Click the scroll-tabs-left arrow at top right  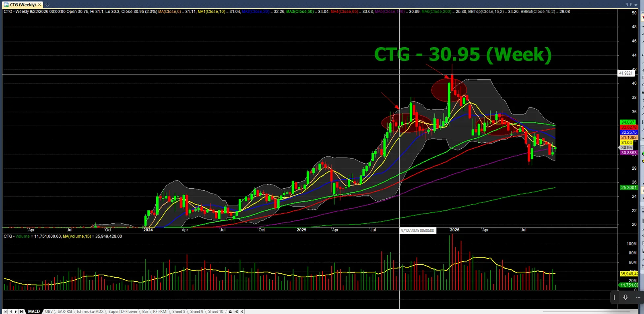[627, 4]
